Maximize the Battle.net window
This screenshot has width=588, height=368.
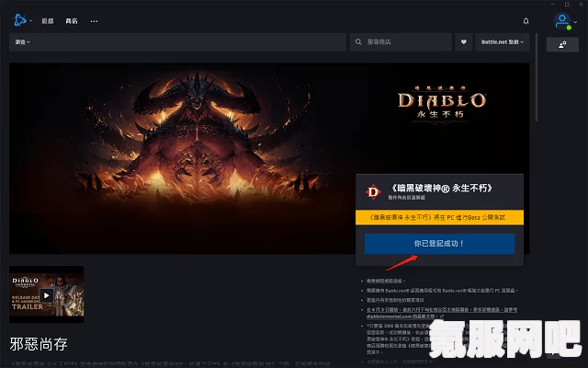tap(567, 4)
